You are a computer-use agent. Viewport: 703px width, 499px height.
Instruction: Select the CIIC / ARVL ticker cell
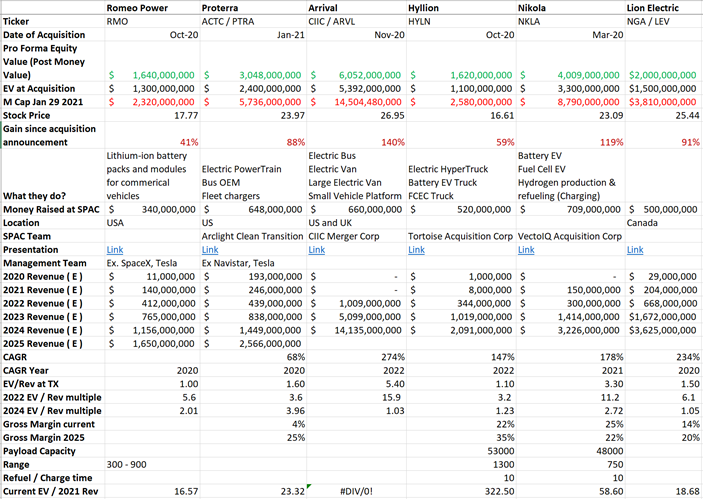[x=356, y=22]
